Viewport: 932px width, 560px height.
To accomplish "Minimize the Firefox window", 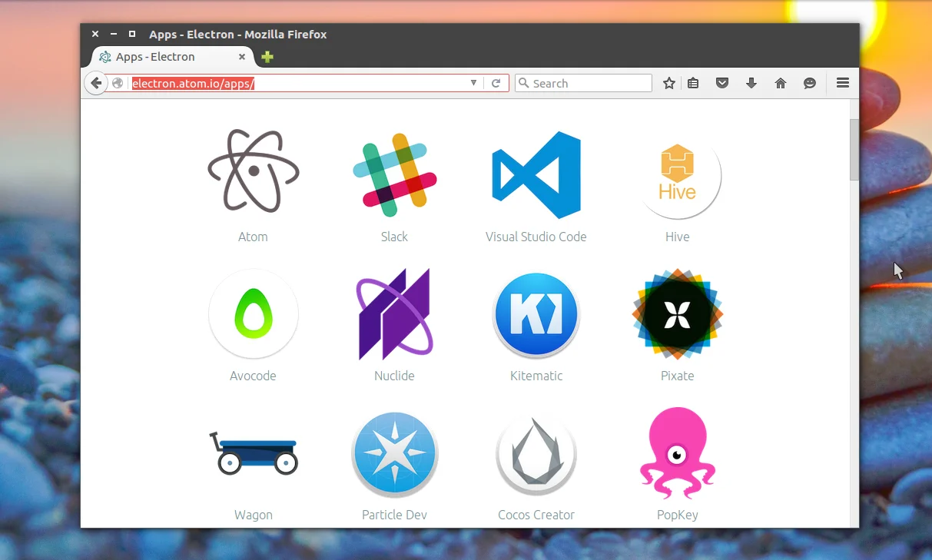I will (114, 35).
